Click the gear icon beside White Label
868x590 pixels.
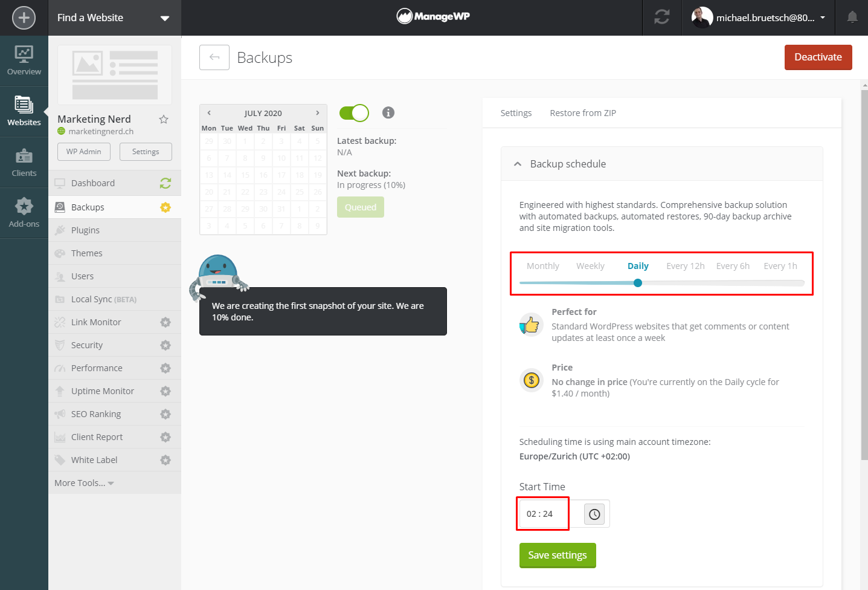point(166,460)
